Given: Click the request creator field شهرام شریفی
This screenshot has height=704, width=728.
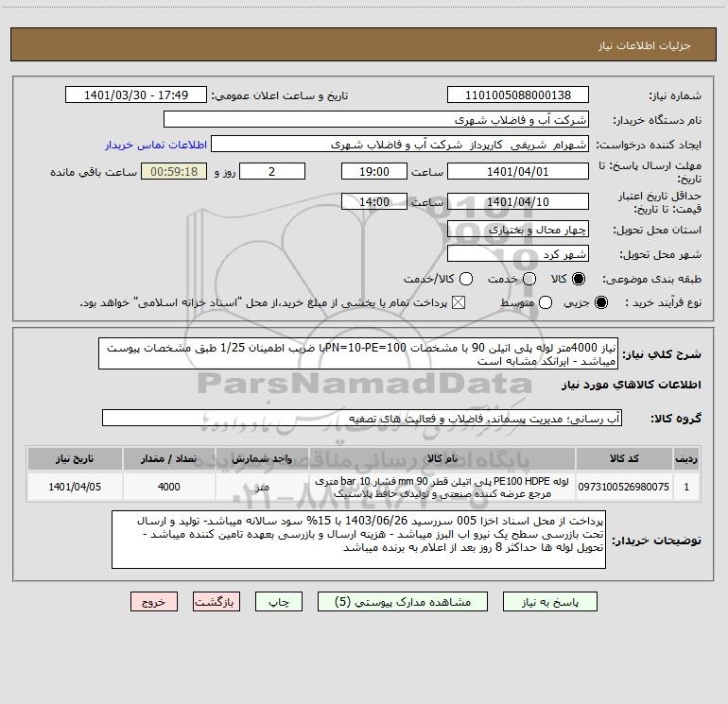Looking at the screenshot, I should click(400, 145).
